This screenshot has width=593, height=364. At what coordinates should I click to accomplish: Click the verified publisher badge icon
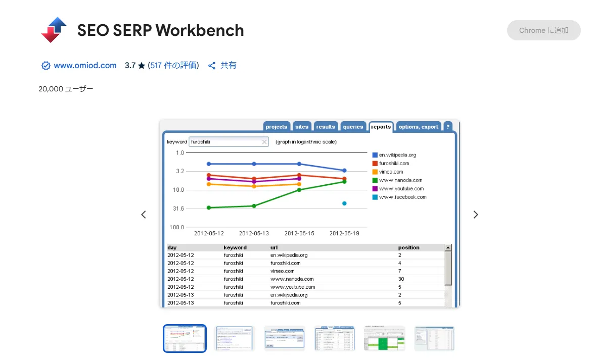pos(46,66)
